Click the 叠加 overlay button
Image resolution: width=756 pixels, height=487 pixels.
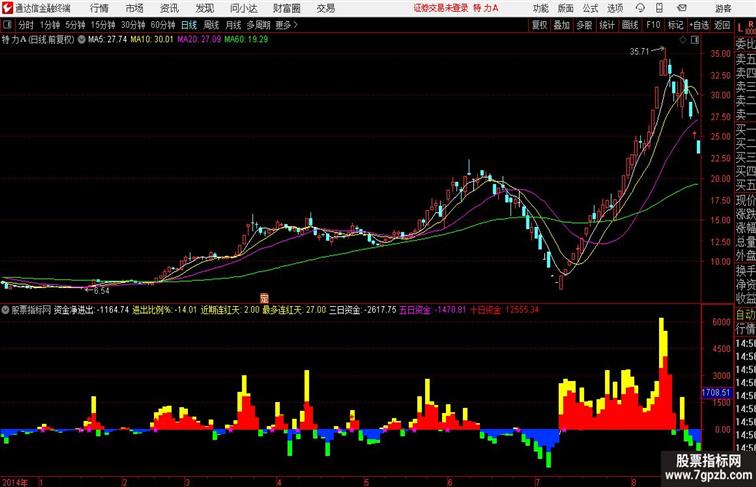(x=562, y=25)
